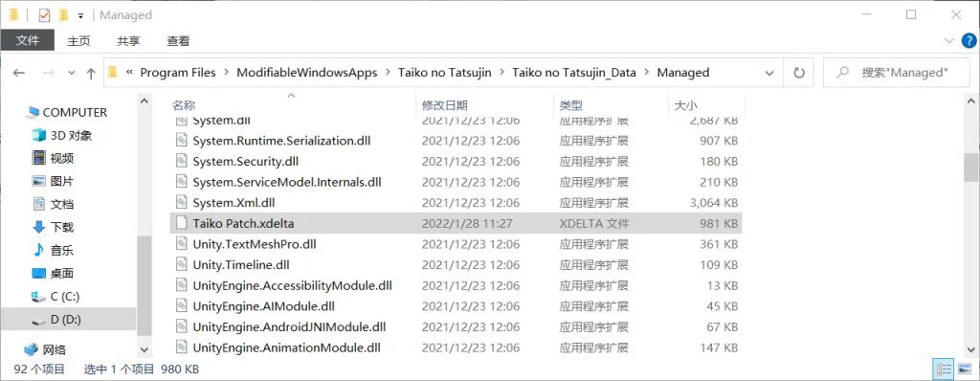Viewport: 980px width, 381px height.
Task: Click ModifiableWindowsApps in breadcrumb path
Action: pyautogui.click(x=307, y=73)
